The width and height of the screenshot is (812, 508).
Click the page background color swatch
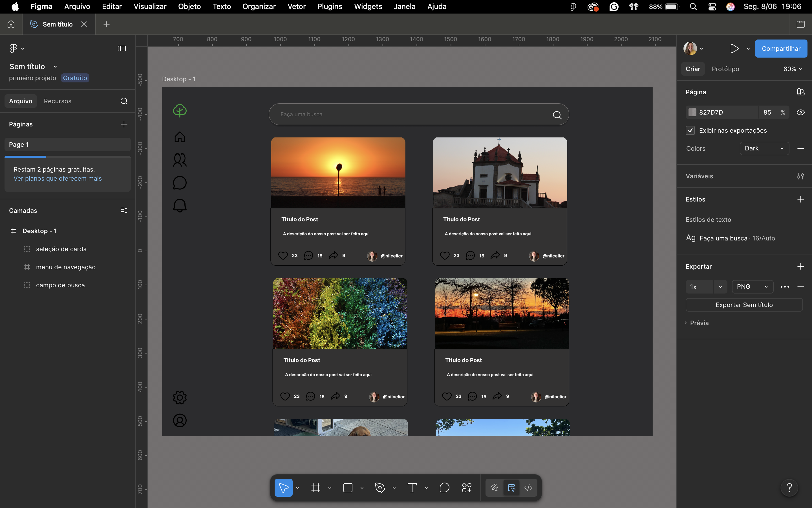(692, 112)
